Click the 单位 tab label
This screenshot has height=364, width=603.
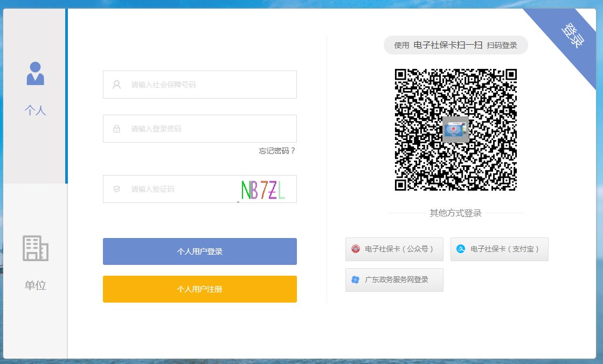tap(36, 285)
